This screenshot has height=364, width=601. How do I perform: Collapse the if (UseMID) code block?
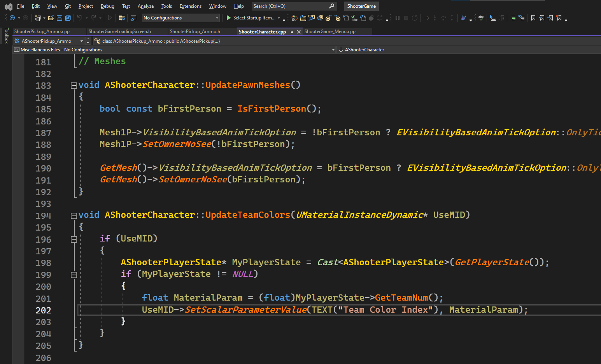(x=74, y=239)
